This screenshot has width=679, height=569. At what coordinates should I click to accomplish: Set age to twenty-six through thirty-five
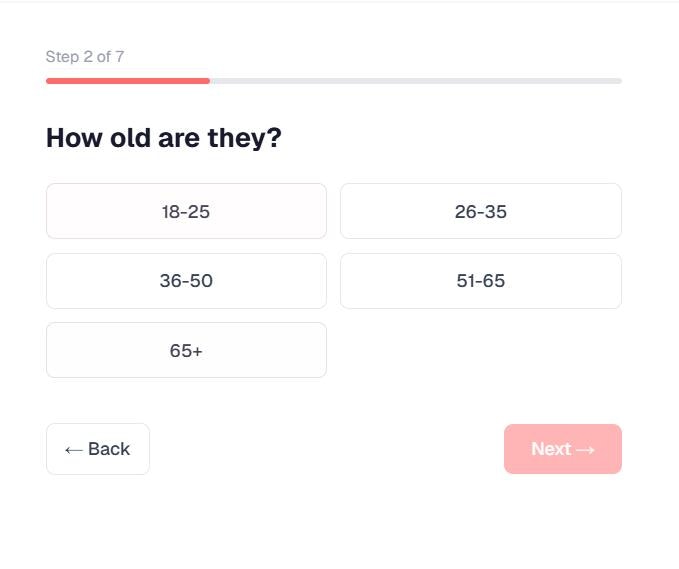tap(480, 211)
